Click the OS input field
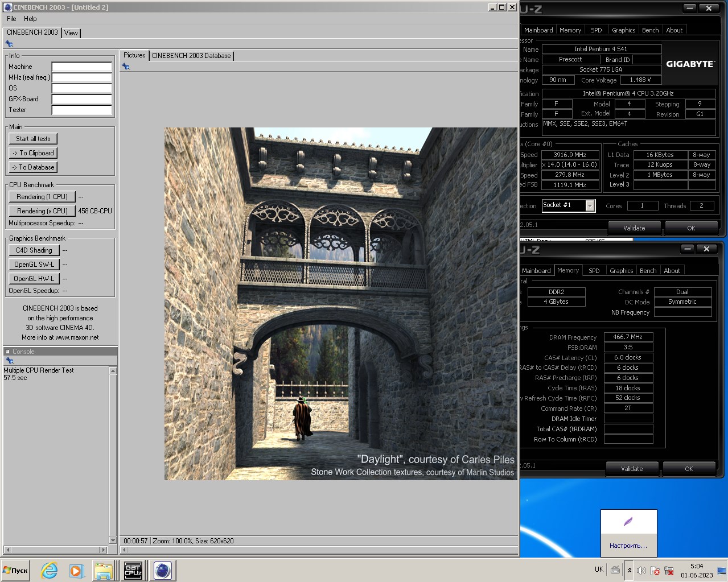The width and height of the screenshot is (728, 582). pyautogui.click(x=82, y=88)
